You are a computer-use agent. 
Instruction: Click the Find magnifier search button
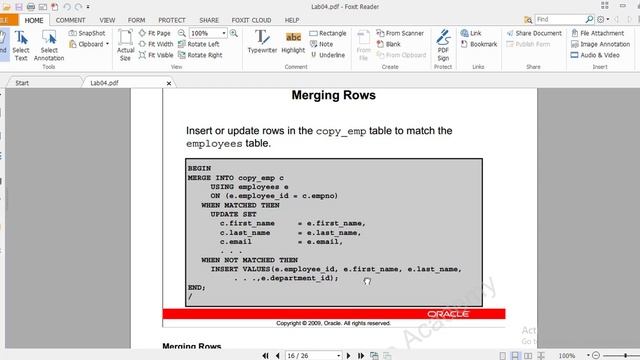click(x=589, y=19)
